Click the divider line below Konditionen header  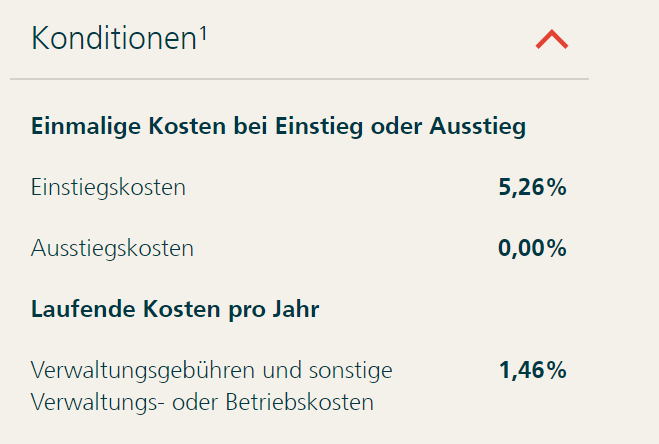coord(300,78)
